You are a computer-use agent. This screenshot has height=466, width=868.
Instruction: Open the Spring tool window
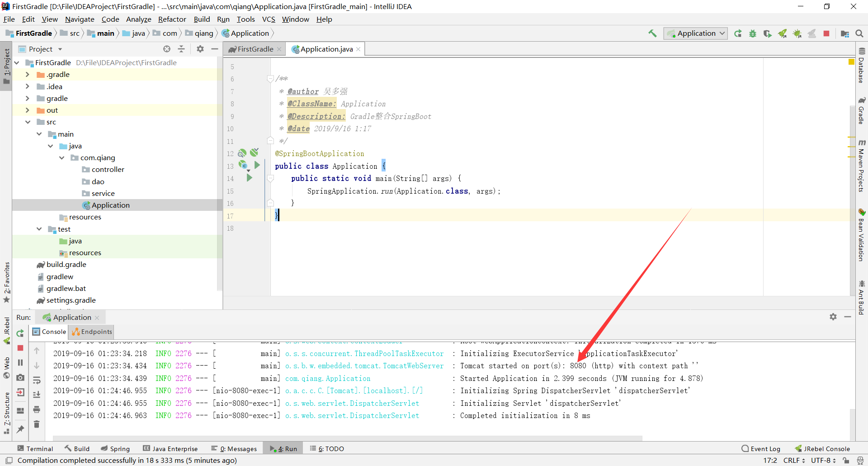(x=115, y=448)
